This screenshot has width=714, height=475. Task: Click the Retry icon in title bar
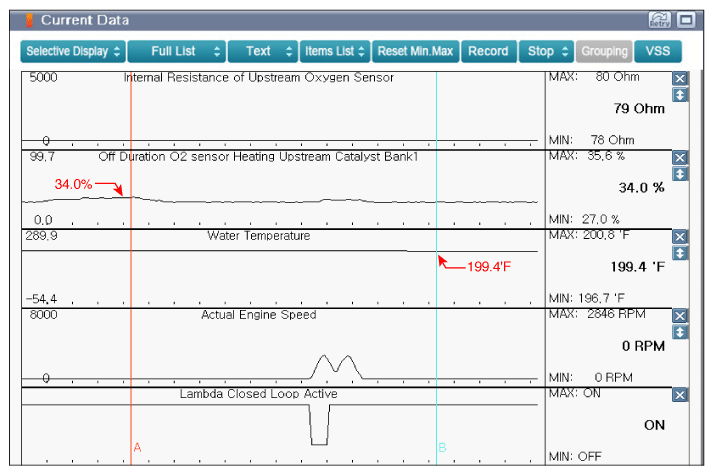point(659,20)
